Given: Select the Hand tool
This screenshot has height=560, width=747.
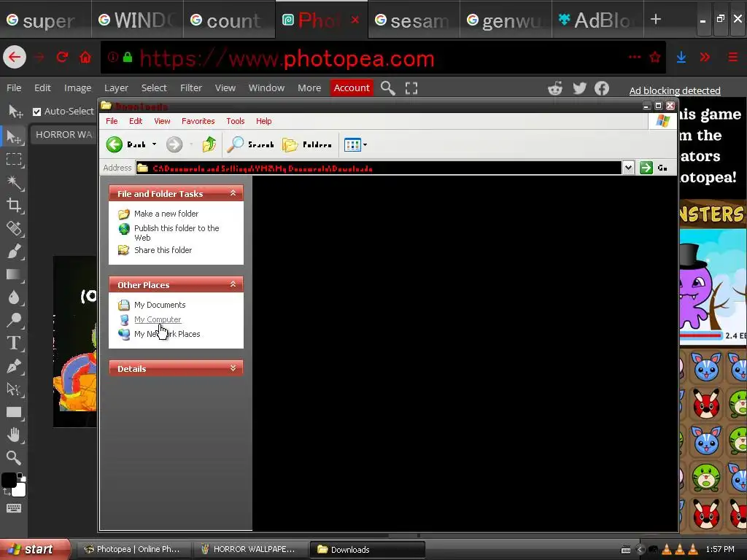Looking at the screenshot, I should [14, 435].
